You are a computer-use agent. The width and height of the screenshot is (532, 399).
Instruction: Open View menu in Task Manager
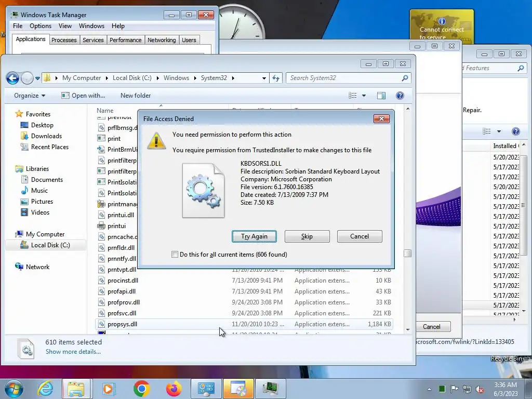[x=65, y=26]
